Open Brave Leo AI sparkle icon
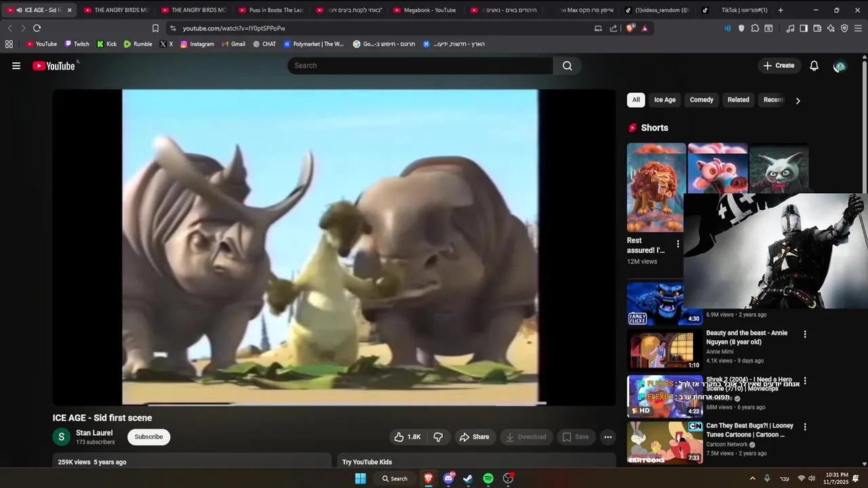Screen dimensions: 868x488 [x=831, y=28]
